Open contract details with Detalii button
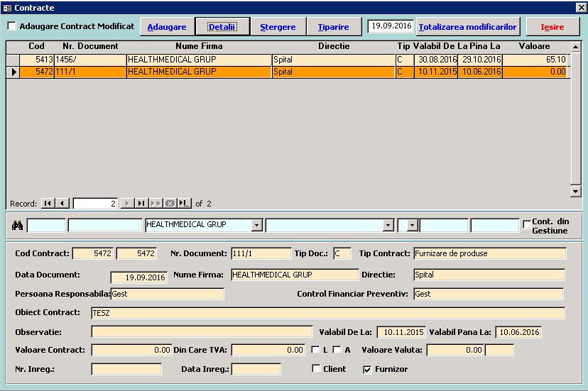 222,27
